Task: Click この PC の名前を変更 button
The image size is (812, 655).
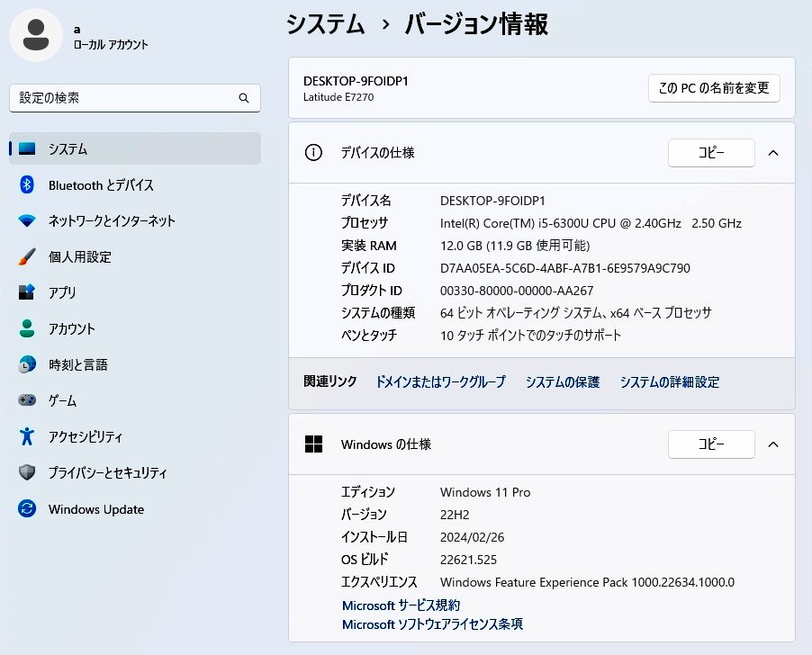Action: click(x=714, y=88)
